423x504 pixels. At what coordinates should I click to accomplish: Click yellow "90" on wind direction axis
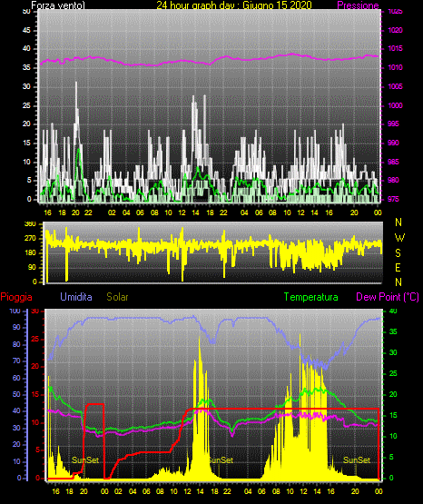click(x=32, y=267)
